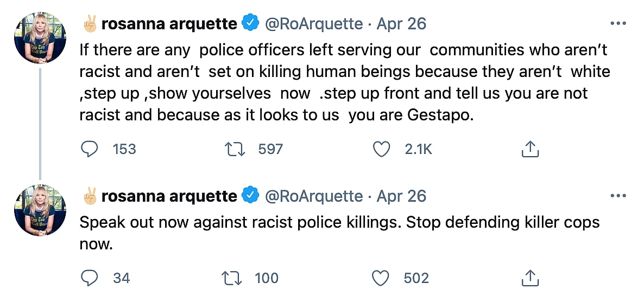Viewport: 644px width, 296px height.
Task: Open the Apr 26 timestamp of the first tweet
Action: click(401, 24)
